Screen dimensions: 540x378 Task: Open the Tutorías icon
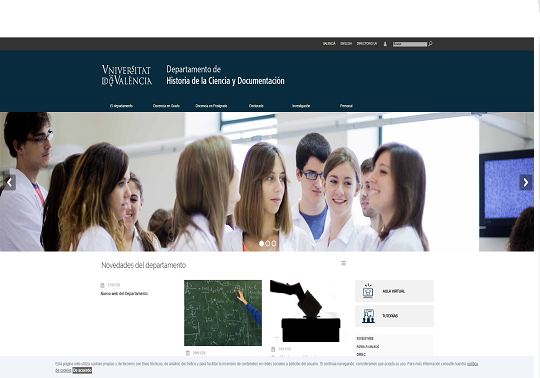pos(368,316)
